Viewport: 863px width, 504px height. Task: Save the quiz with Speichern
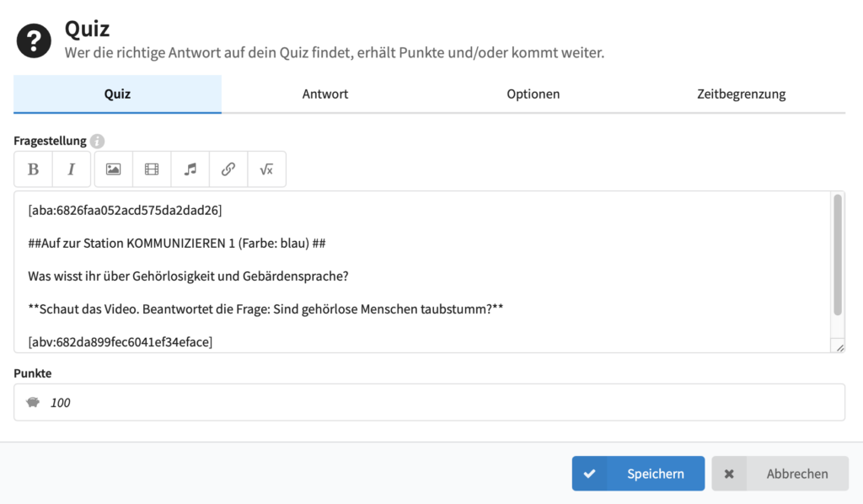click(638, 474)
